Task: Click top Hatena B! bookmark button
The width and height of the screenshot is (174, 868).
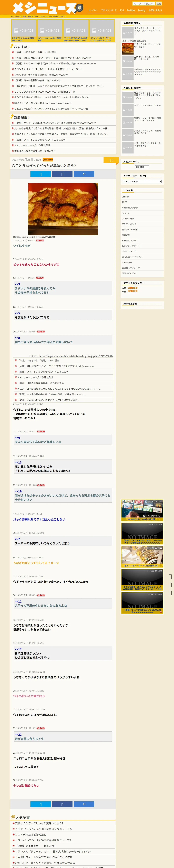Action: point(84,174)
